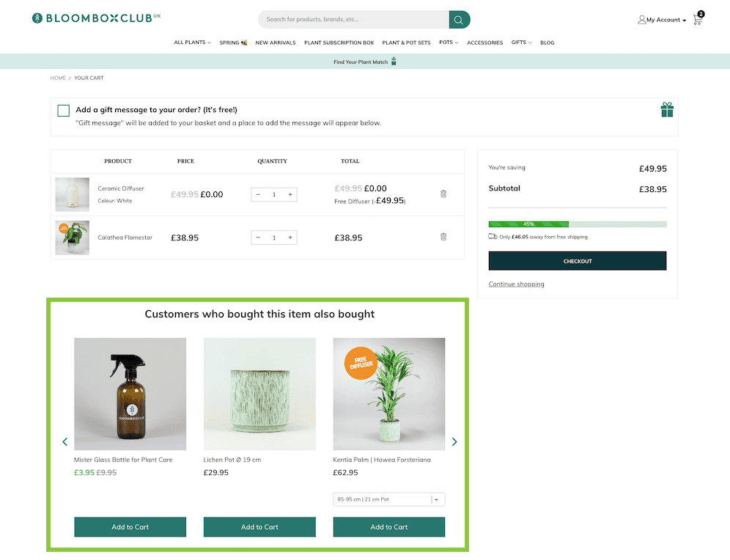730x560 pixels.
Task: Tick the gift message checkbox
Action: [63, 111]
